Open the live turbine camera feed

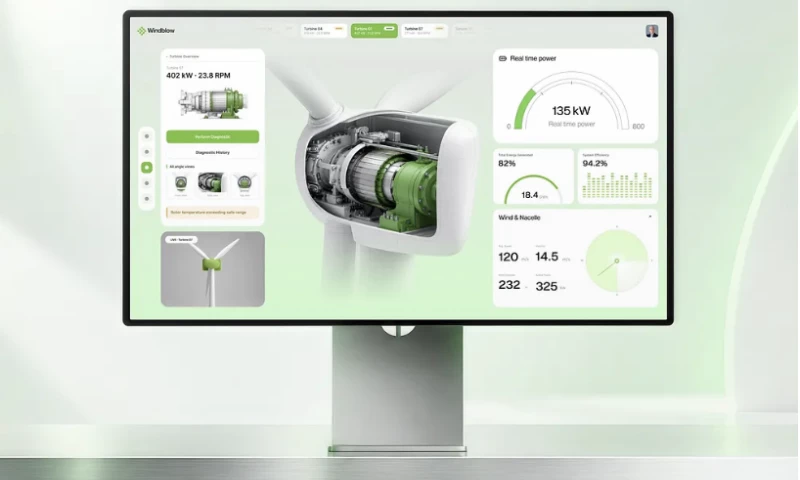pyautogui.click(x=212, y=269)
